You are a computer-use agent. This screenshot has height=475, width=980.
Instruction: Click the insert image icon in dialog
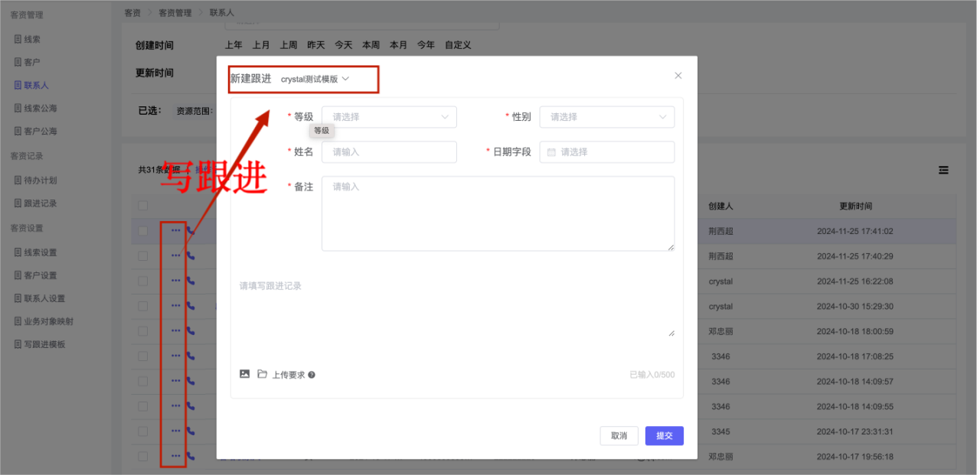pyautogui.click(x=245, y=374)
